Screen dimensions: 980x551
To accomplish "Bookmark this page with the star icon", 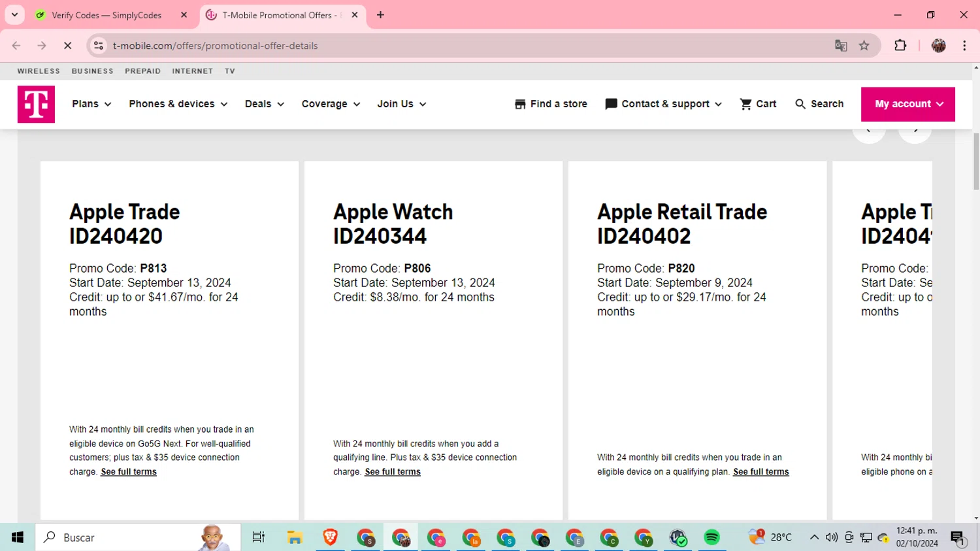I will pos(864,46).
